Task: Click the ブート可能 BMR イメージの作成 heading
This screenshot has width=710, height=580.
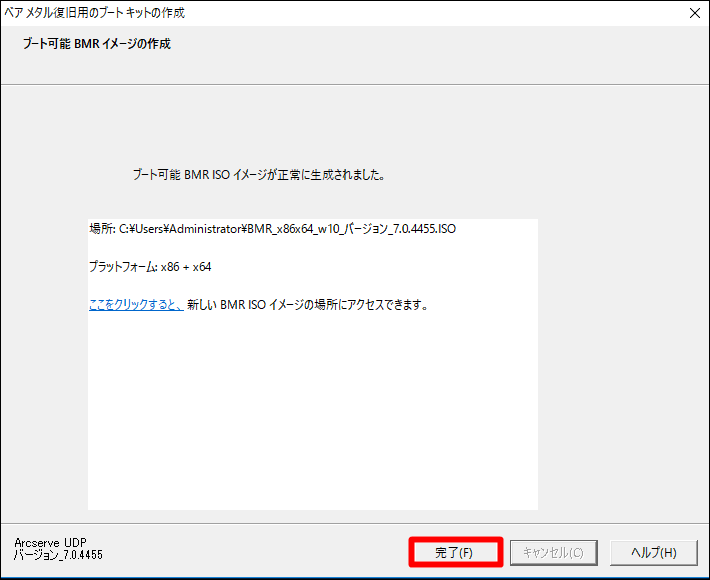Action: [x=96, y=44]
